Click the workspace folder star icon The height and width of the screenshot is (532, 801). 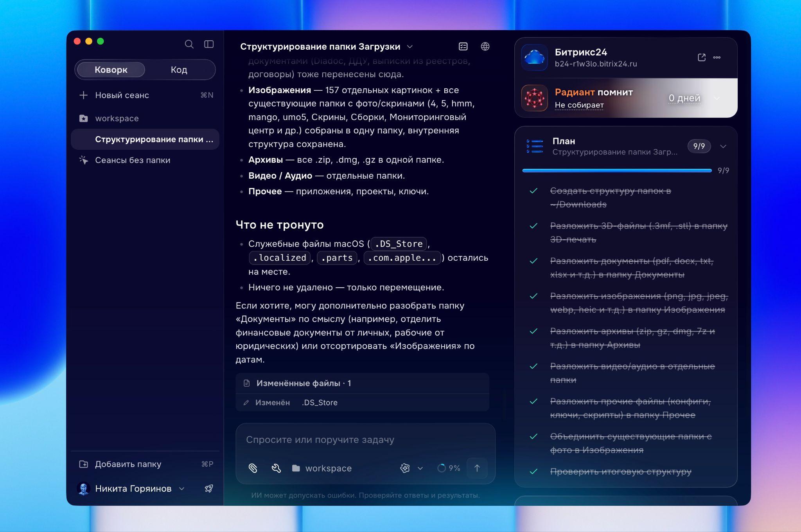click(x=83, y=118)
